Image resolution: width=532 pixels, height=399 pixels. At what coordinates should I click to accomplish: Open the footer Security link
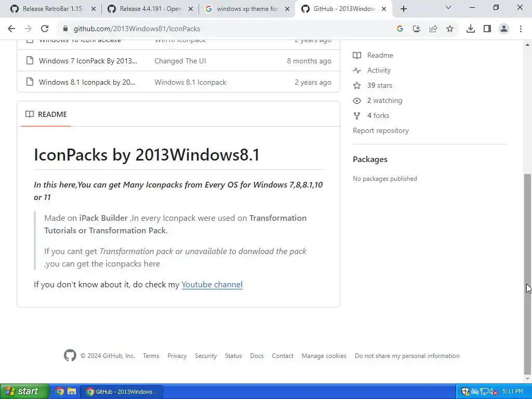[206, 356]
